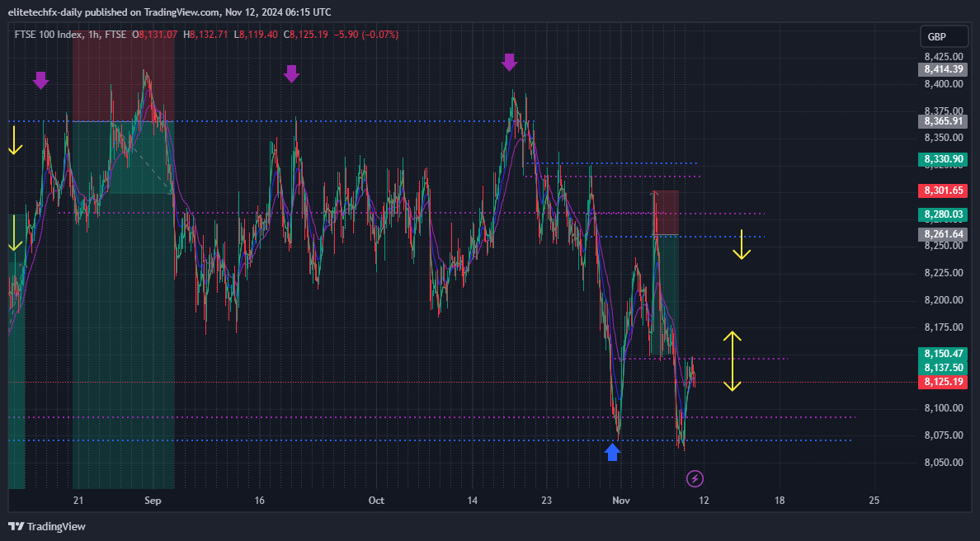Click the 23 date label on time axis
Screen dimensions: 980x541
(547, 501)
